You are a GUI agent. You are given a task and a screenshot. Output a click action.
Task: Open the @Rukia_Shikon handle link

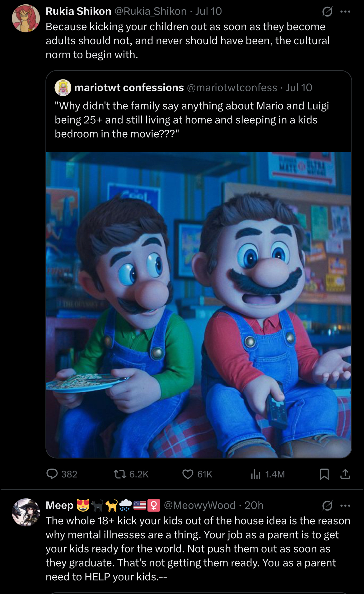click(x=151, y=11)
